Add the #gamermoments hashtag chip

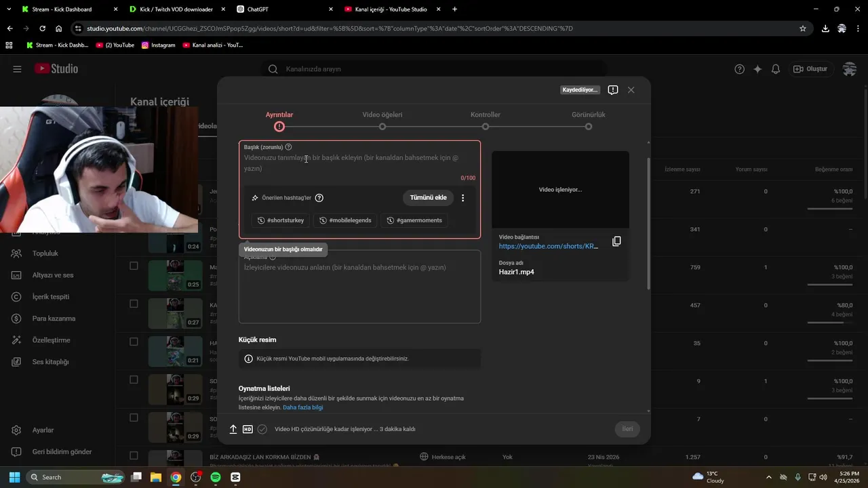[x=414, y=220]
